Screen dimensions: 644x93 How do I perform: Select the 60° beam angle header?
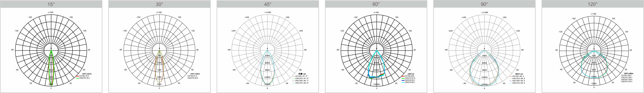point(376,4)
